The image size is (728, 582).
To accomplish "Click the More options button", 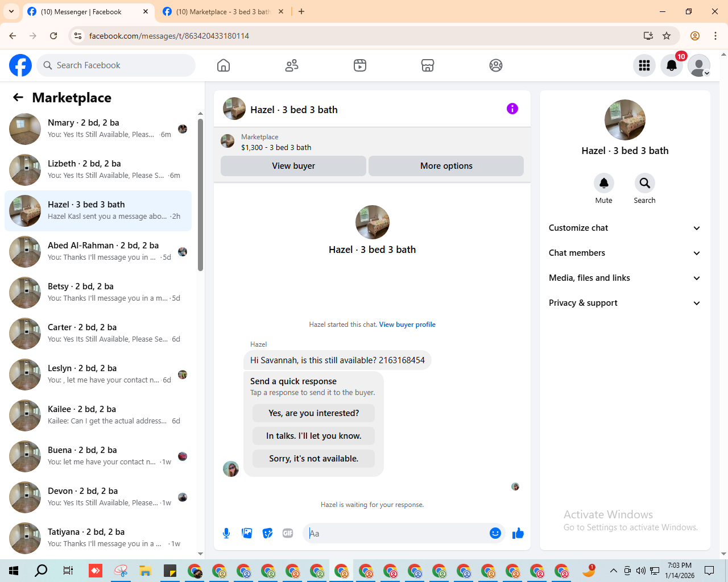I will 446,166.
